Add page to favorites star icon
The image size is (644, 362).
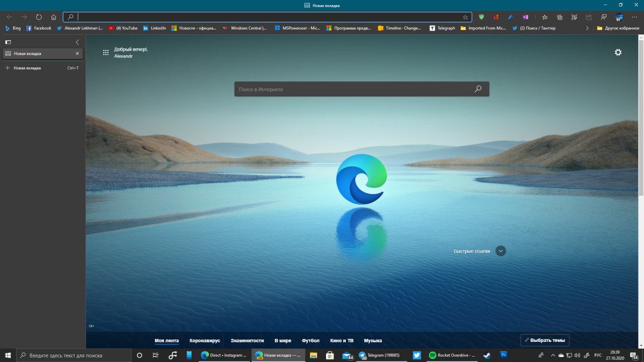click(465, 17)
